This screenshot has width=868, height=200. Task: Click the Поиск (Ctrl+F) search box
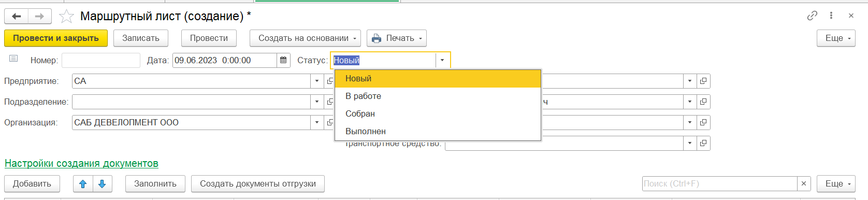point(720,183)
